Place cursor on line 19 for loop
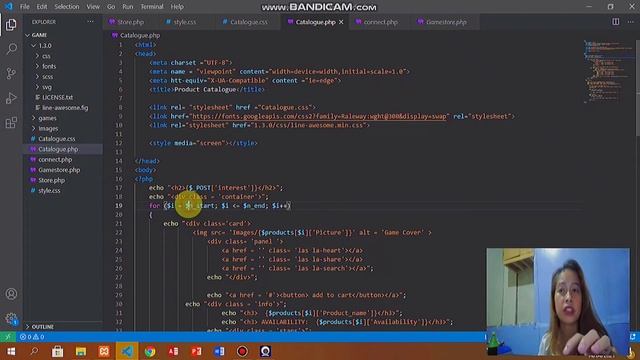 click(x=220, y=206)
